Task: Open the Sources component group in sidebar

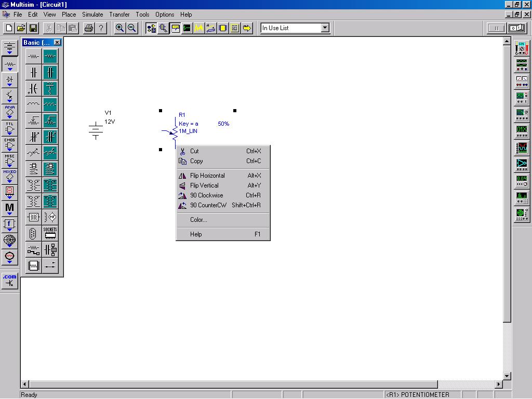Action: [x=9, y=47]
